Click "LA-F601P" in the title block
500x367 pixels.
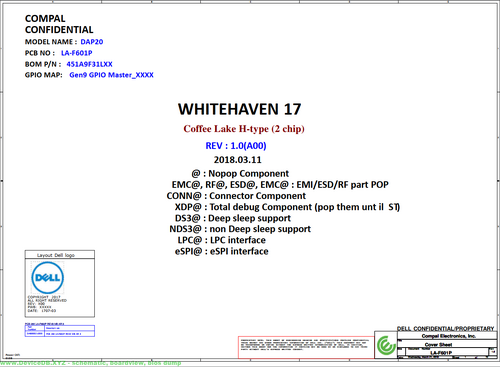pyautogui.click(x=441, y=353)
